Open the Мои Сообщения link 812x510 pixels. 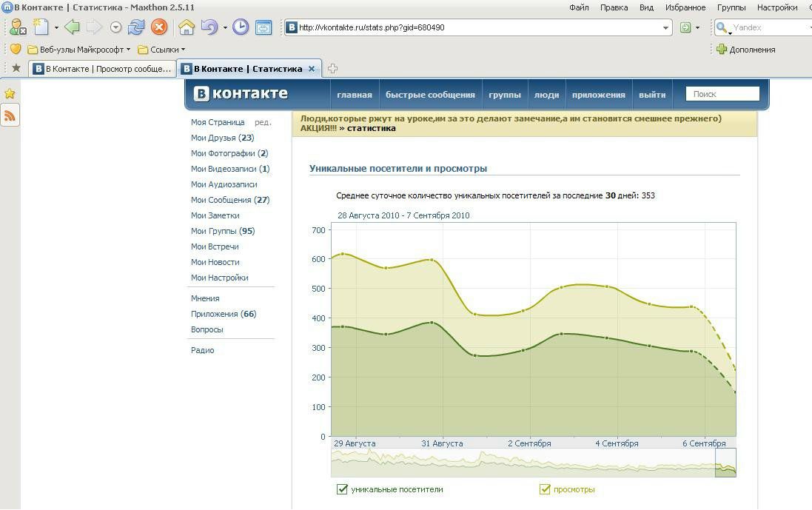(x=230, y=200)
